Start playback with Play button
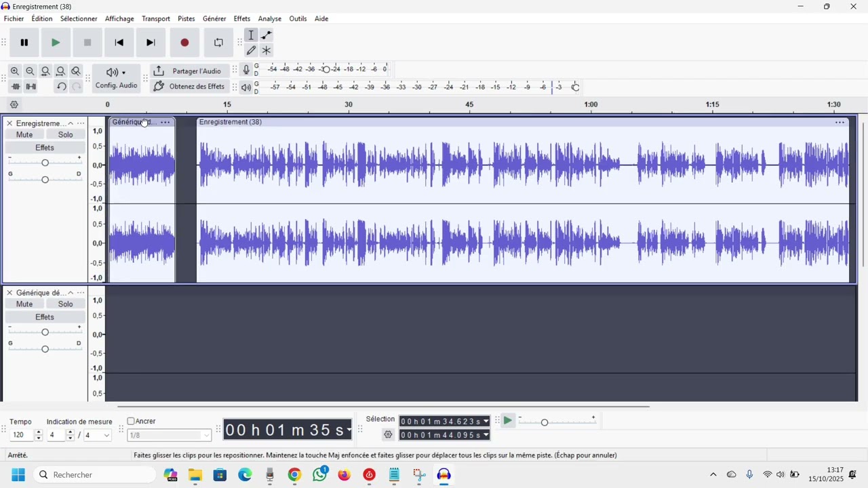The image size is (868, 488). pos(56,43)
